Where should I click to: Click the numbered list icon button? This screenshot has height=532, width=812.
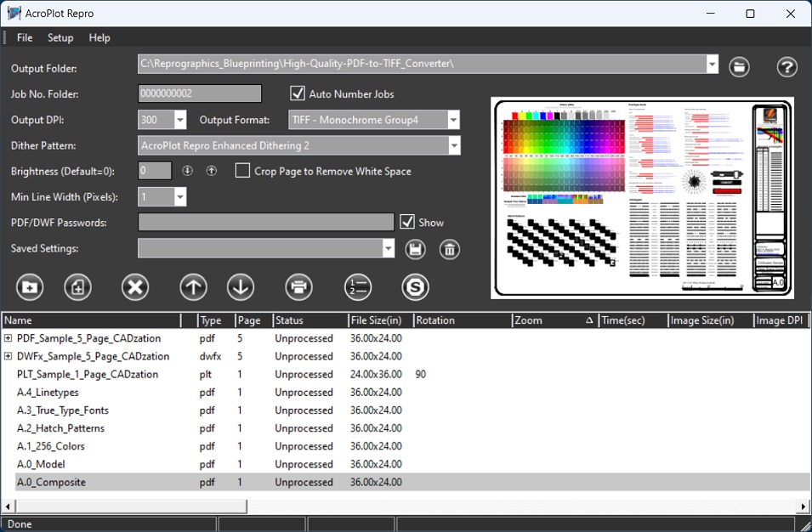coord(358,287)
